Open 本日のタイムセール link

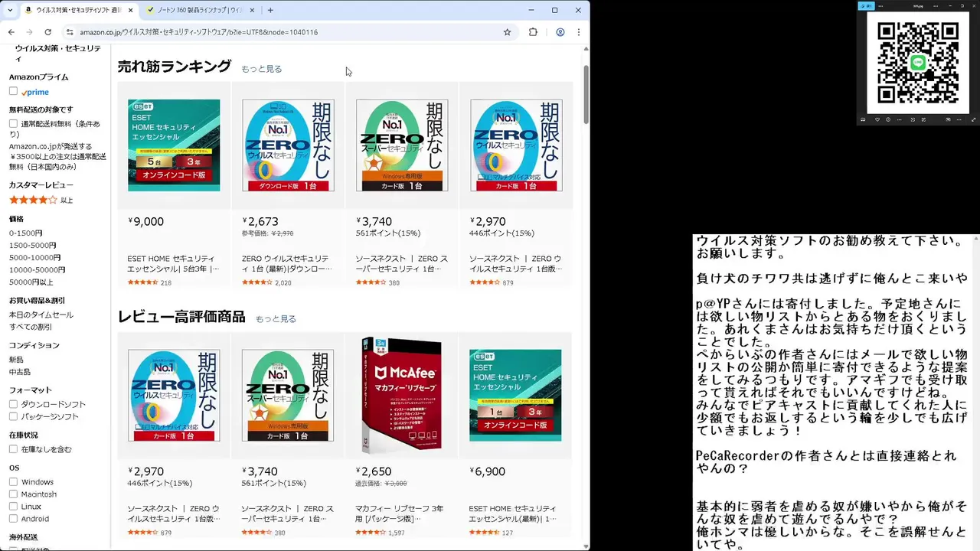click(41, 315)
